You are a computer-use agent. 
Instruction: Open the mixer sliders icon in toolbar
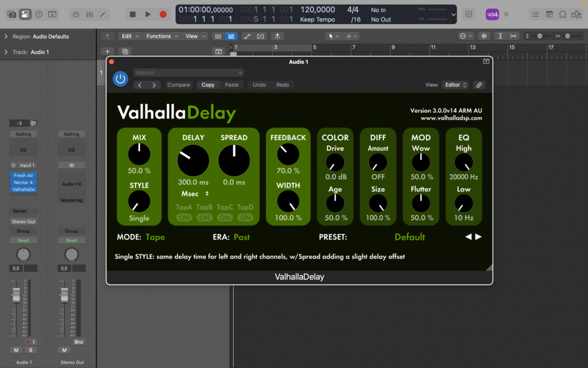(x=90, y=14)
